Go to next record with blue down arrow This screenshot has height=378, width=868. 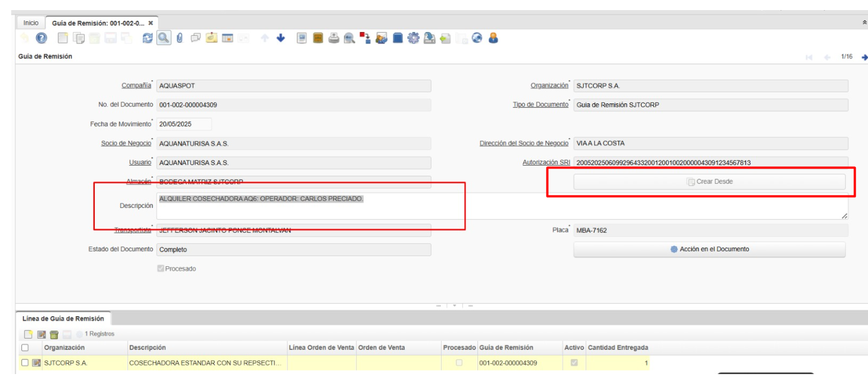click(x=279, y=39)
